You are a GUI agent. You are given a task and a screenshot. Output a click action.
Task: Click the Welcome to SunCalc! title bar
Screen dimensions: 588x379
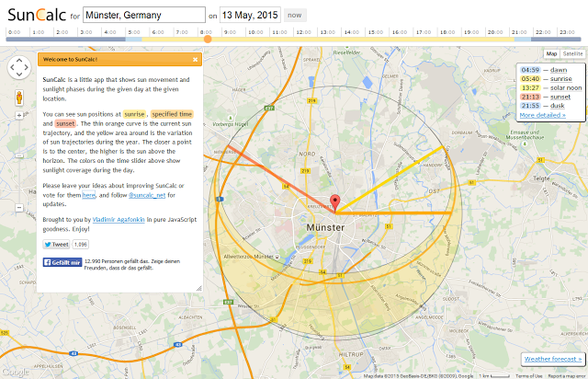tap(119, 60)
